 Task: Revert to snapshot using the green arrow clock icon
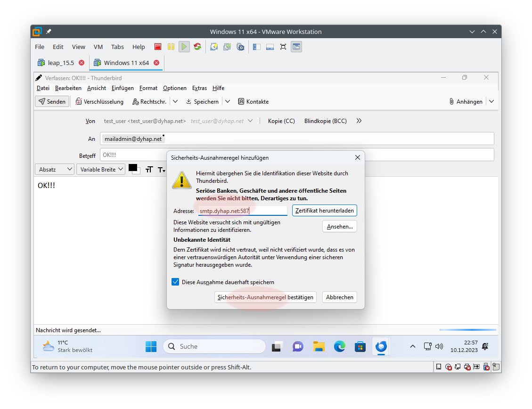pos(227,47)
